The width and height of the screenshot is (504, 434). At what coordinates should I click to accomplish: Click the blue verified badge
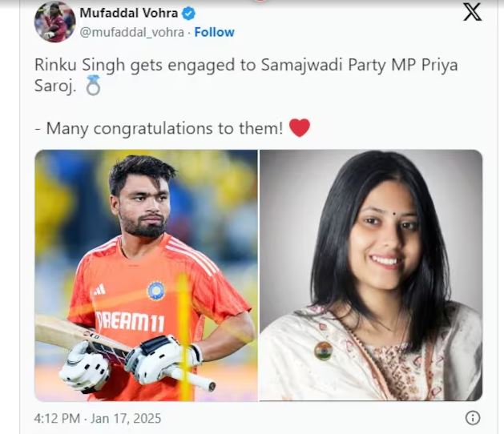coord(188,14)
